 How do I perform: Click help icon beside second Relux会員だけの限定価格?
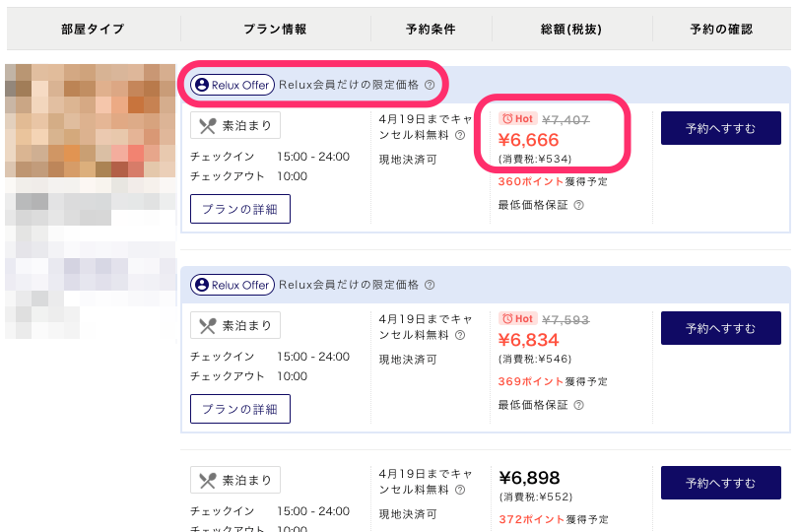(x=430, y=285)
